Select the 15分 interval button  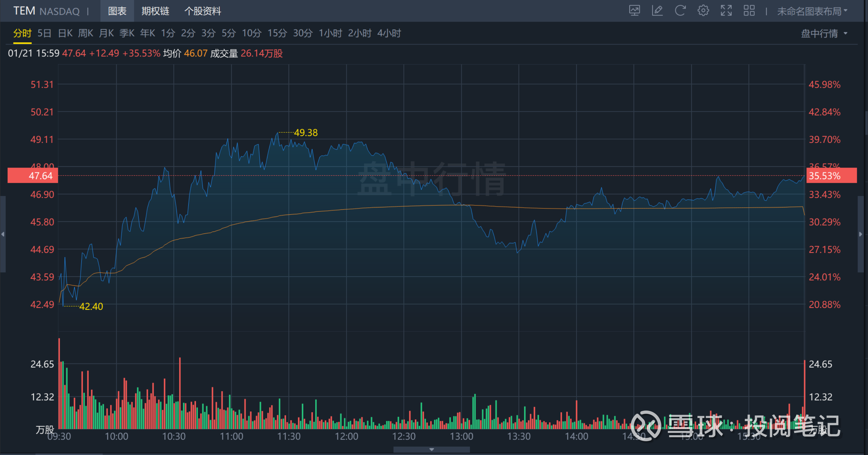click(277, 33)
